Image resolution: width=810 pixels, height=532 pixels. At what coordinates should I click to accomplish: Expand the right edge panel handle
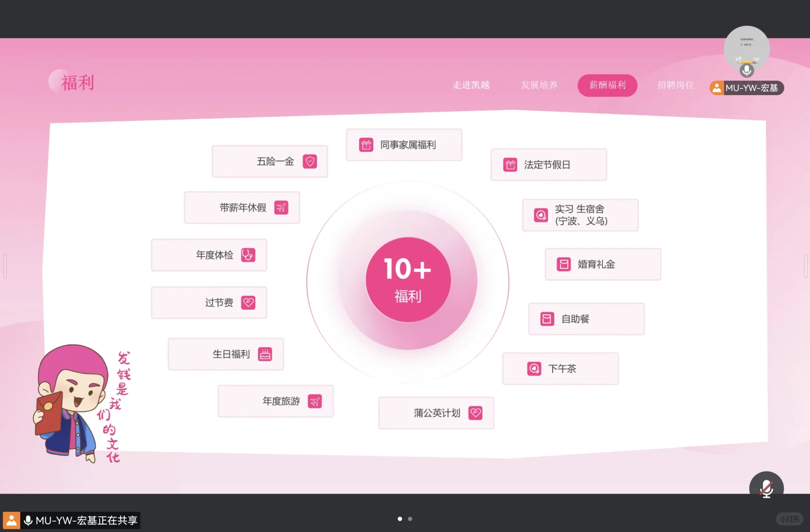point(806,266)
